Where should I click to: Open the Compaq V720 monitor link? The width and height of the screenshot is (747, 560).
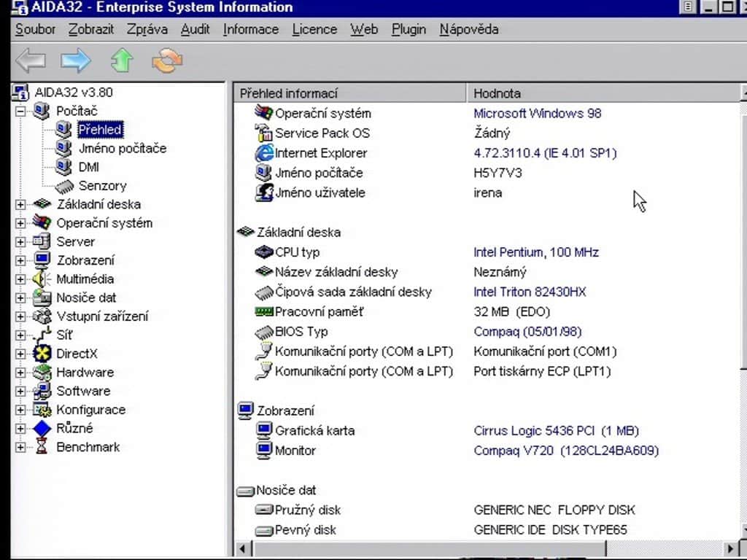coord(566,451)
